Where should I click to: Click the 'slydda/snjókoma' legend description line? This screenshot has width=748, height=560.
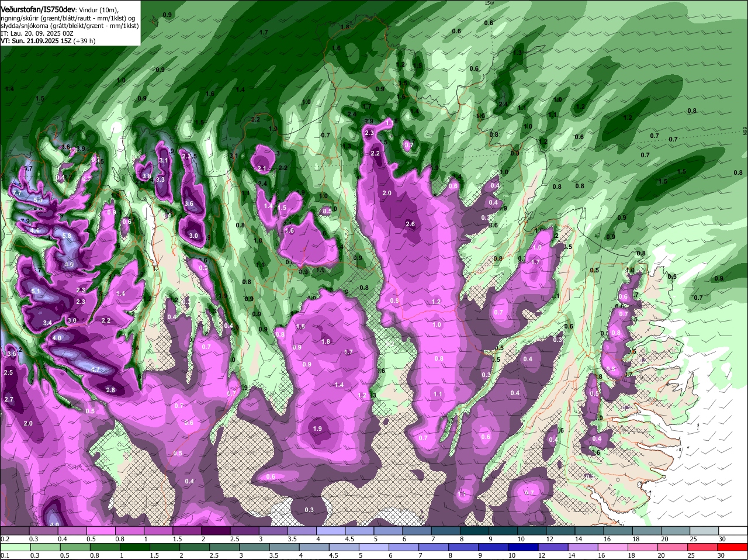click(69, 25)
